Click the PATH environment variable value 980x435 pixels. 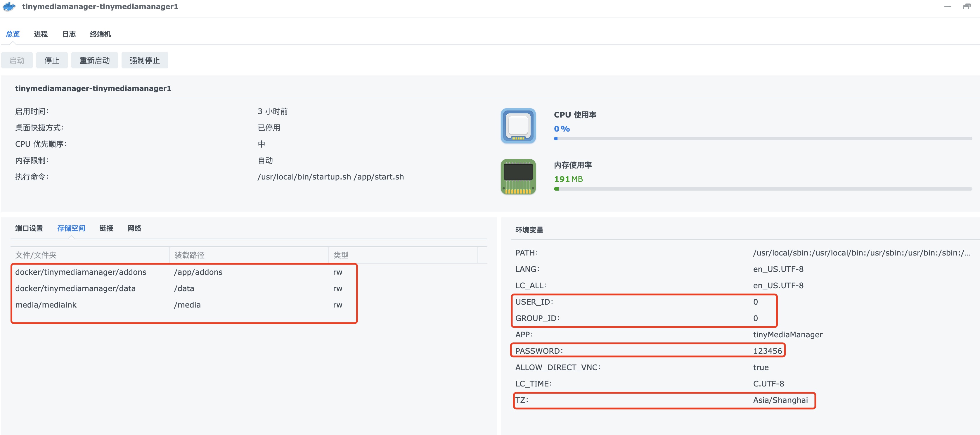pos(862,253)
